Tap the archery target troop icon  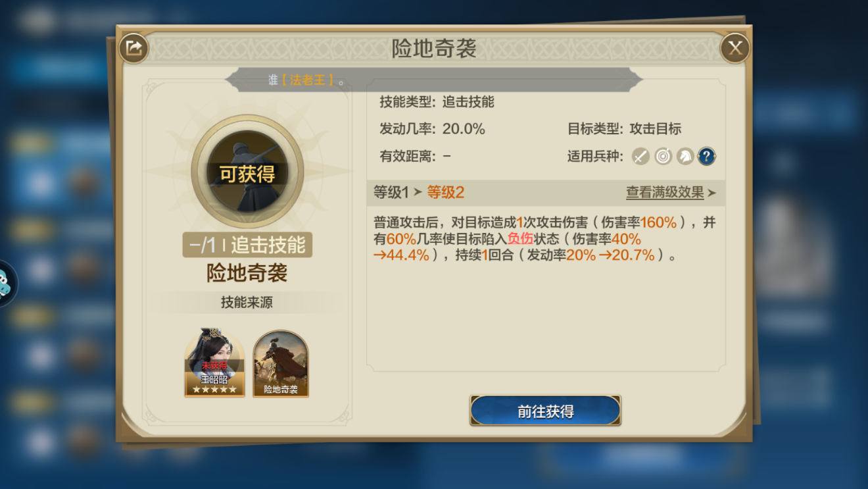click(663, 156)
